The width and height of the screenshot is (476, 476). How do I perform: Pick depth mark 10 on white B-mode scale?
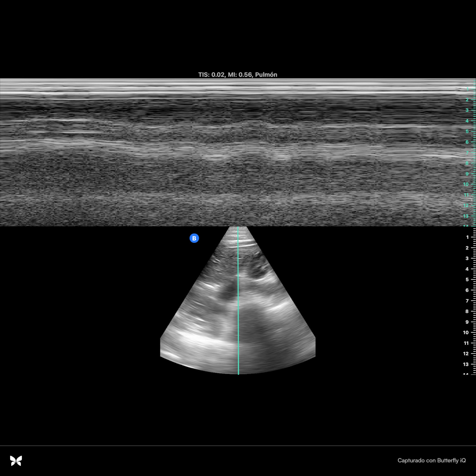[x=466, y=332]
